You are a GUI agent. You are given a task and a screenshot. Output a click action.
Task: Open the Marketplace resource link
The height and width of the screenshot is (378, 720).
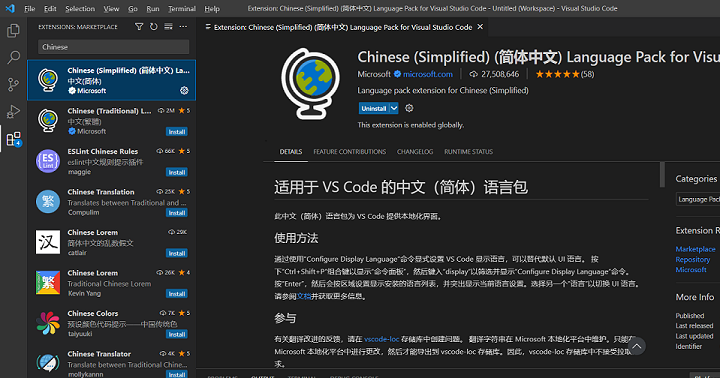pyautogui.click(x=695, y=249)
